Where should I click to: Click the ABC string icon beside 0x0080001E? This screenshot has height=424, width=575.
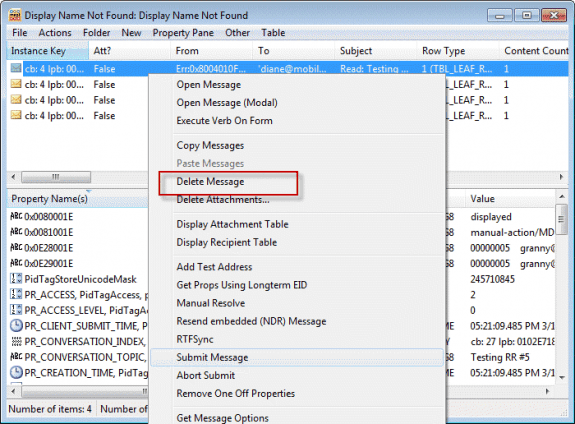click(16, 216)
